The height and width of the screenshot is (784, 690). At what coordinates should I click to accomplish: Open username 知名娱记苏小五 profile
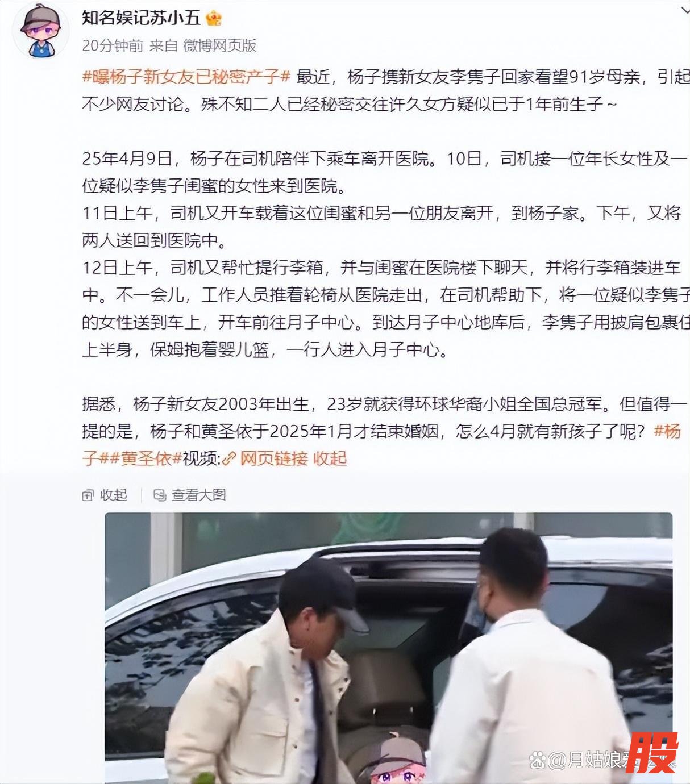click(142, 18)
